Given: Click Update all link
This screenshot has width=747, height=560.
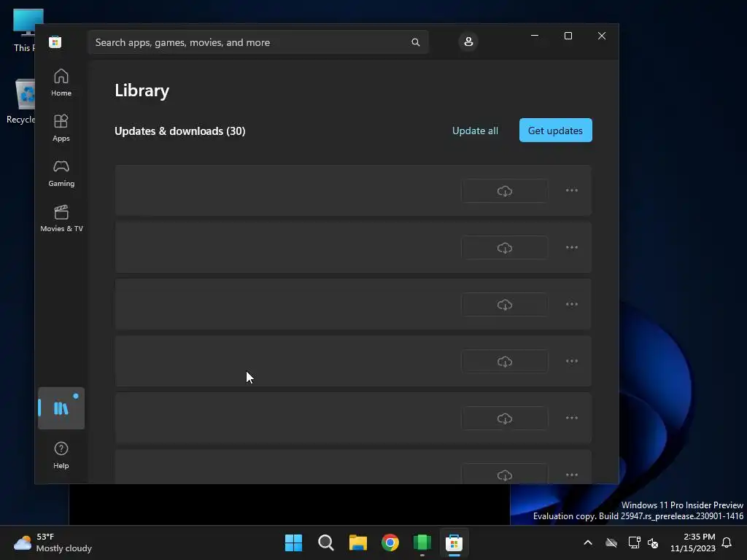Looking at the screenshot, I should tap(475, 131).
